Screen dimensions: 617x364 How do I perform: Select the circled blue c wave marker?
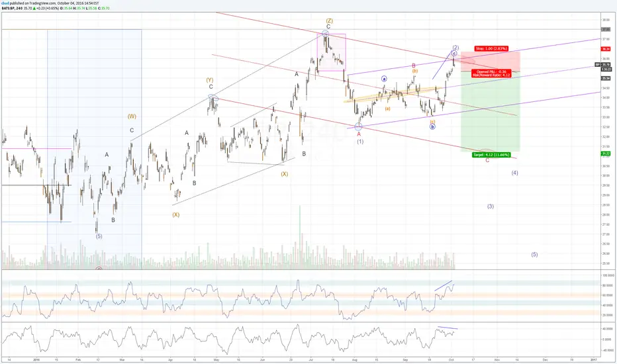pyautogui.click(x=453, y=53)
